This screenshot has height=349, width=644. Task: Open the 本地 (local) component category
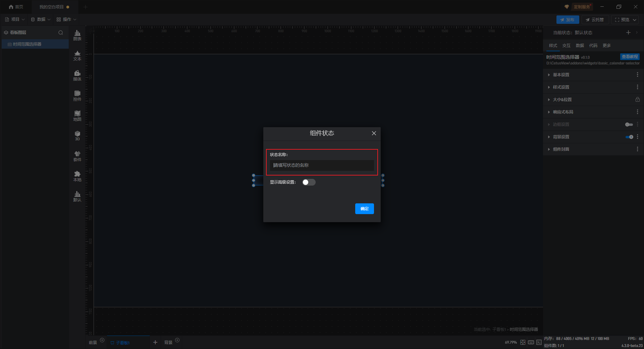coord(77,176)
